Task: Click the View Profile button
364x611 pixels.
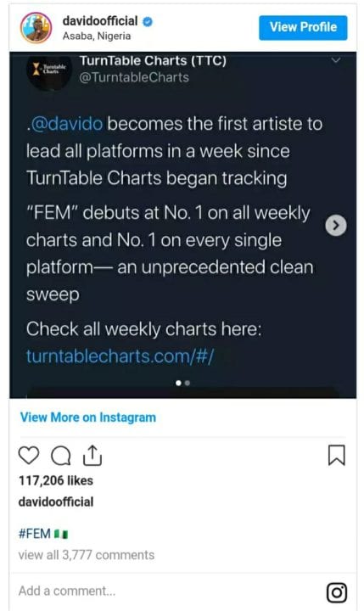Action: pos(303,28)
